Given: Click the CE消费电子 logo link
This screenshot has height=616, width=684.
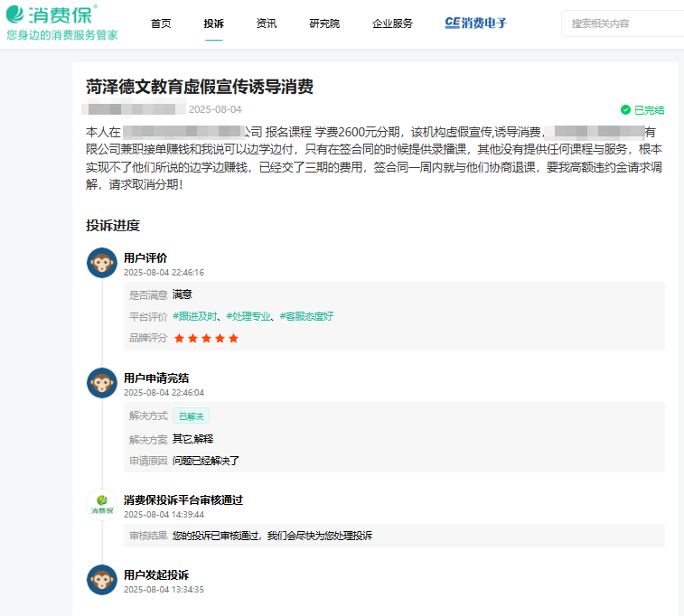Looking at the screenshot, I should click(476, 23).
